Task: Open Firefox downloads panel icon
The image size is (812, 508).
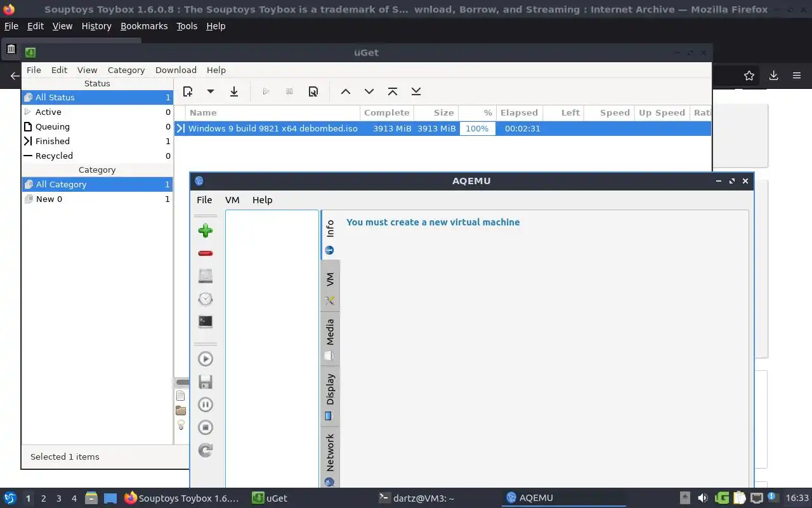Action: coord(773,76)
